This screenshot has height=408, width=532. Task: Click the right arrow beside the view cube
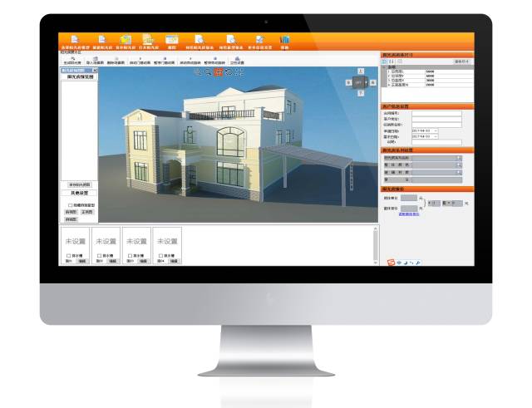pyautogui.click(x=373, y=83)
